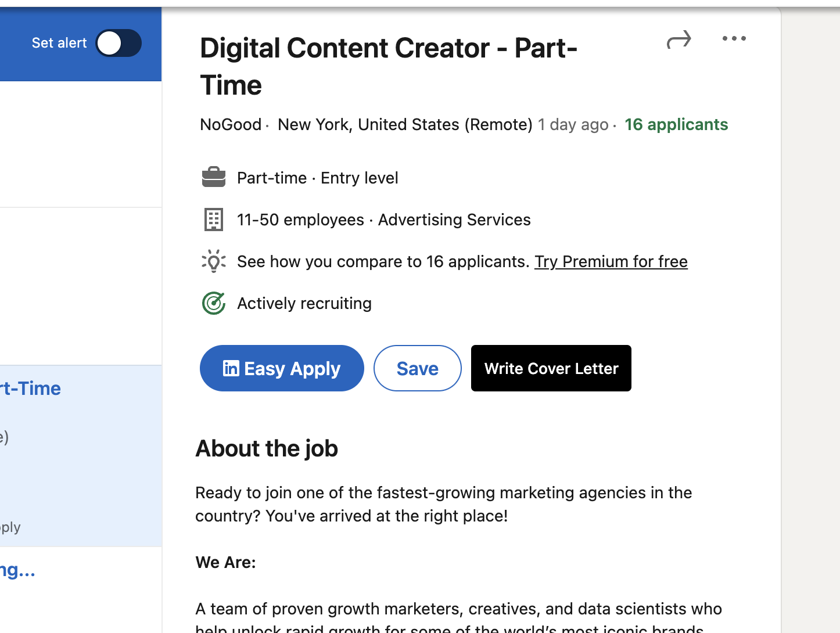
Task: Open the Try Premium for free link
Action: pyautogui.click(x=611, y=261)
